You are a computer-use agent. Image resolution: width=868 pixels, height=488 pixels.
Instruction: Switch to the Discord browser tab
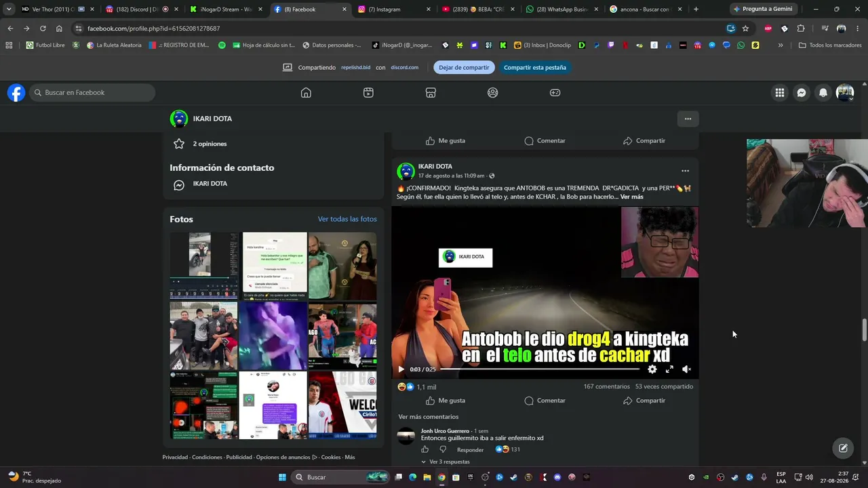(141, 9)
